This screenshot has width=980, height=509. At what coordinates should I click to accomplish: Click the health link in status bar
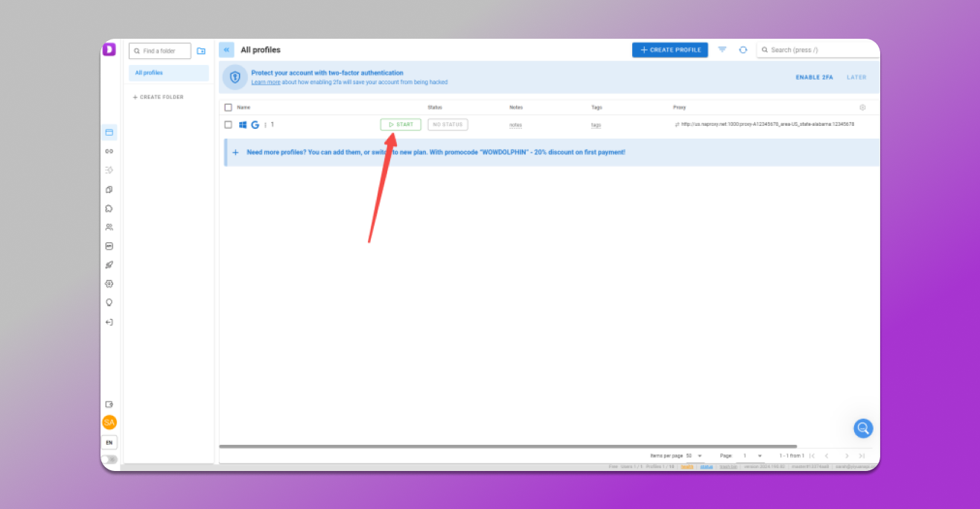[x=687, y=467]
